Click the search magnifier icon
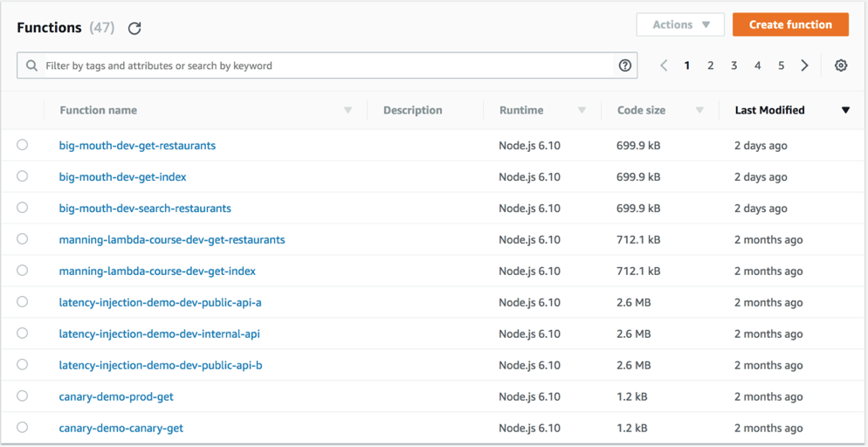This screenshot has width=868, height=447. pos(31,65)
